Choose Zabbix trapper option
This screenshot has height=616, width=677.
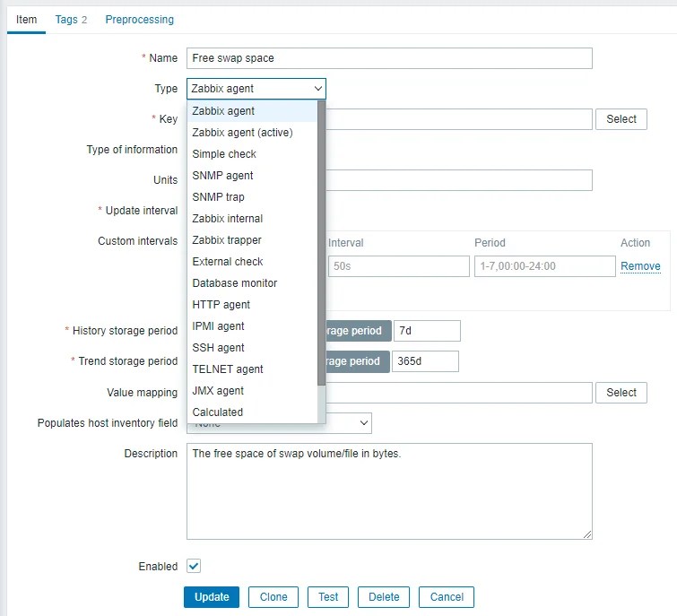pos(252,240)
